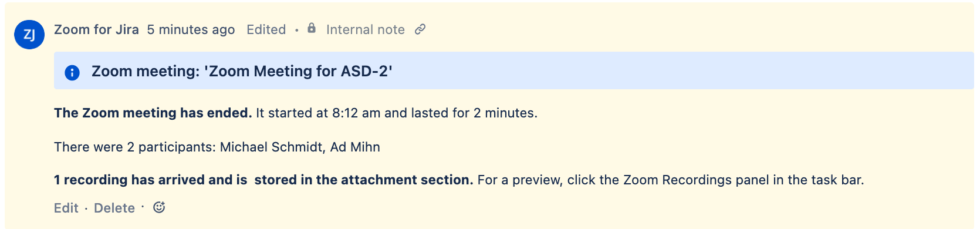
Task: Click the 'There were 2 participants' text
Action: tap(134, 147)
